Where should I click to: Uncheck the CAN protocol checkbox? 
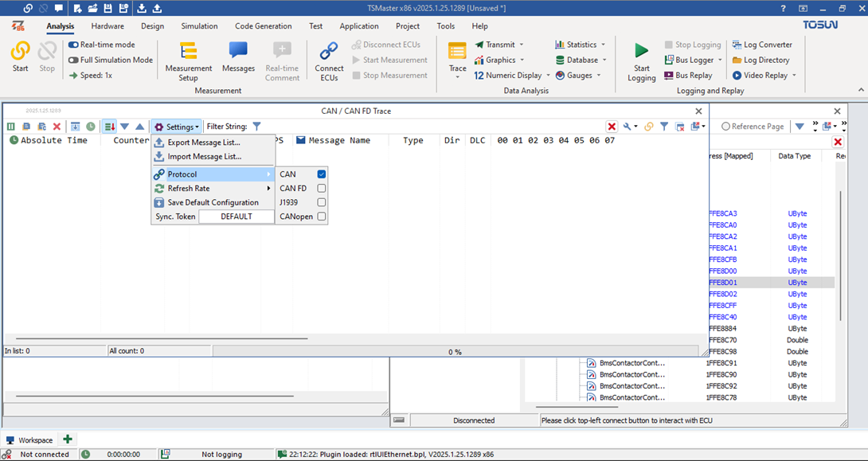[321, 174]
